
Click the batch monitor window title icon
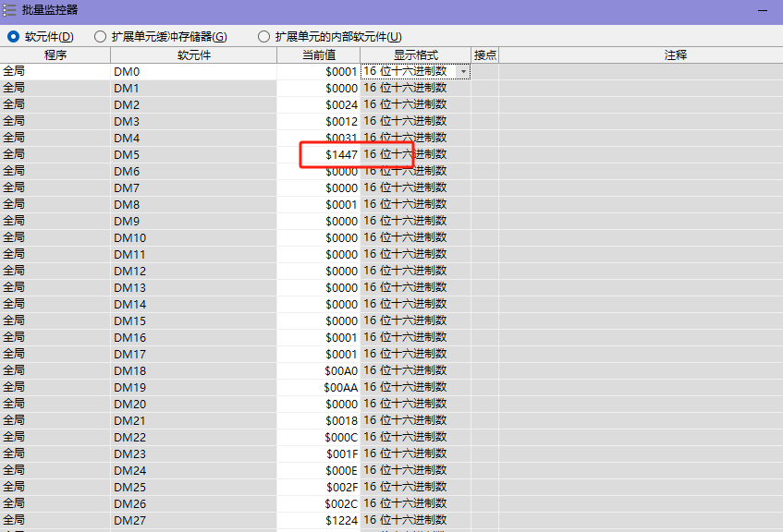point(9,11)
